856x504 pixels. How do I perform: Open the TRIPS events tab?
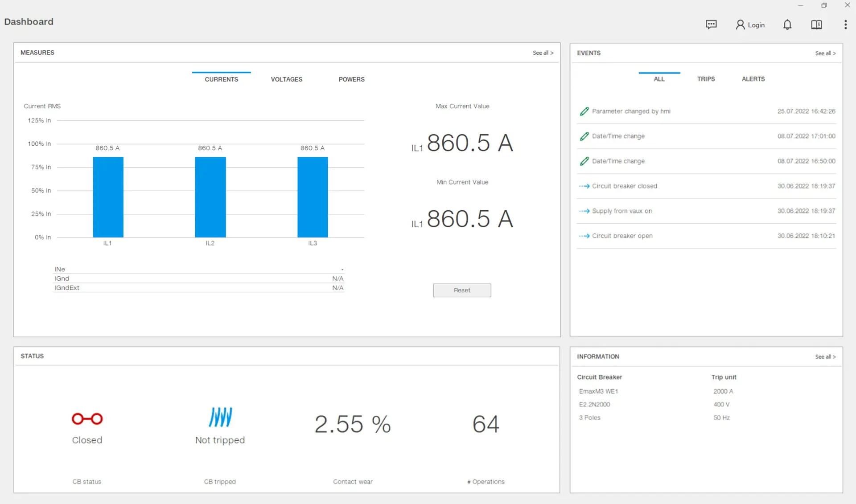(x=706, y=79)
